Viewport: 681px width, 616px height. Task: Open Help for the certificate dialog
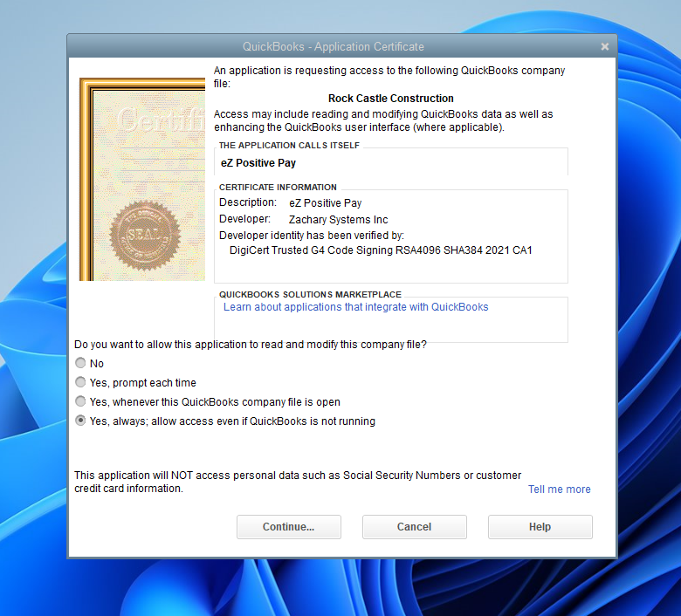tap(540, 527)
